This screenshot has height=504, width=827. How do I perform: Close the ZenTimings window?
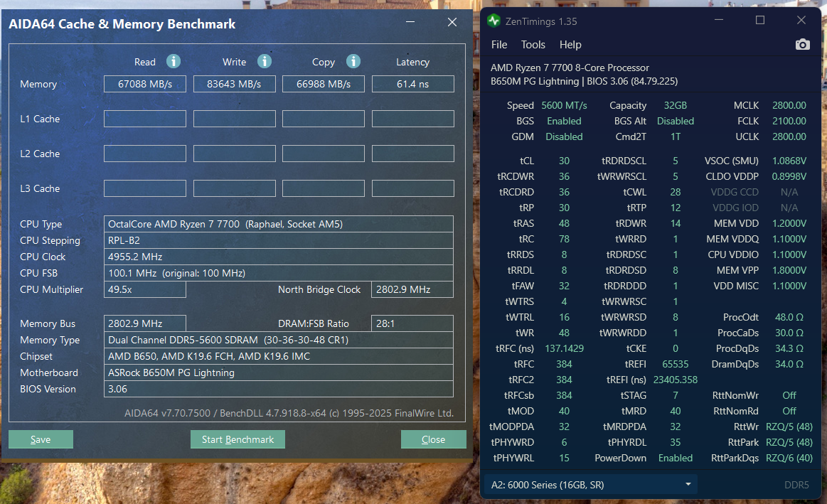(x=801, y=20)
